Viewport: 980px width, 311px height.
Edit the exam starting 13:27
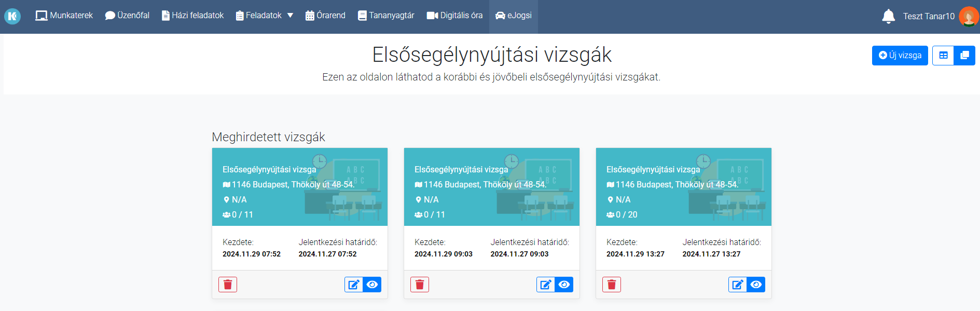(x=738, y=285)
